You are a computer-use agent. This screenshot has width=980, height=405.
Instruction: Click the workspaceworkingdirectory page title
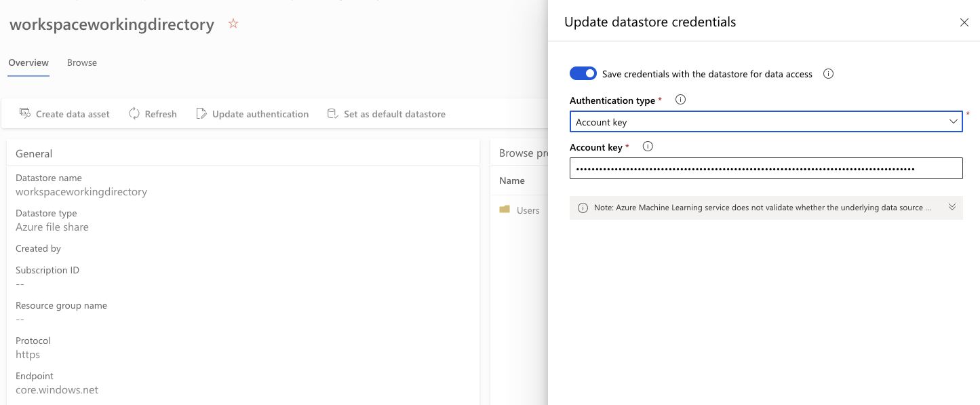point(112,24)
